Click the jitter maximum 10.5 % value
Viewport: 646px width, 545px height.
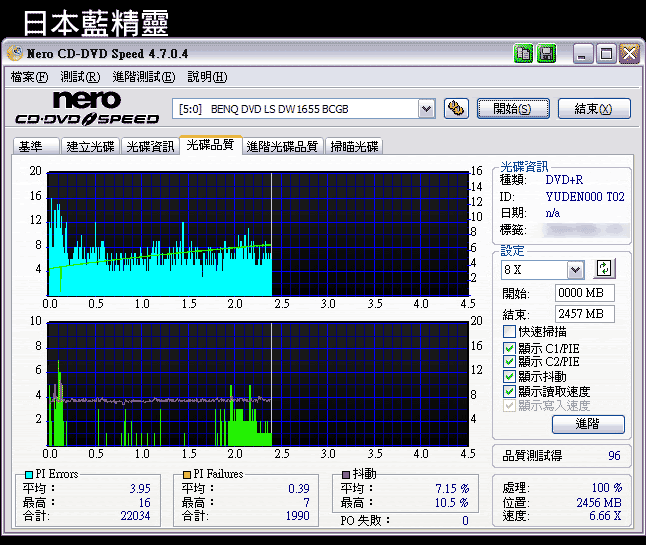pos(452,503)
